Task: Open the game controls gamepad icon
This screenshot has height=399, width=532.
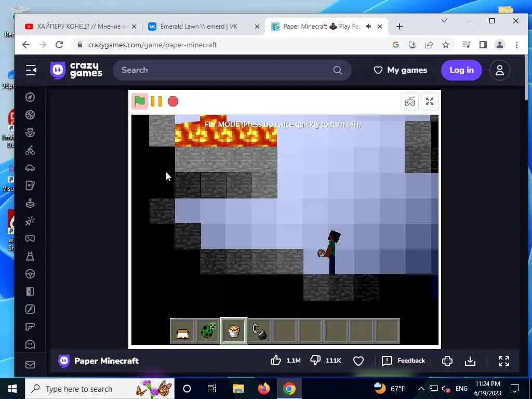Action: 409,101
